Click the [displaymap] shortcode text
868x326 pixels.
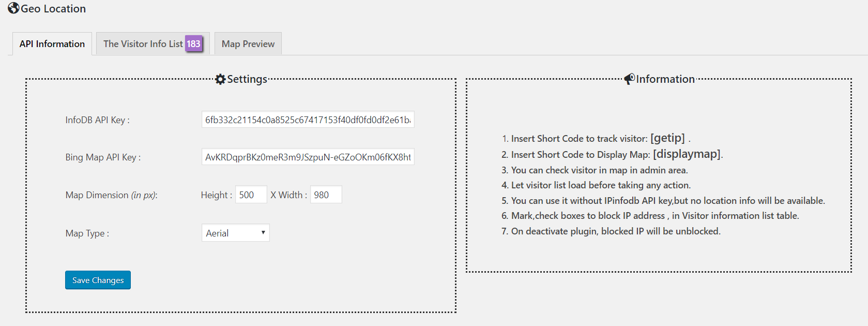tap(687, 154)
